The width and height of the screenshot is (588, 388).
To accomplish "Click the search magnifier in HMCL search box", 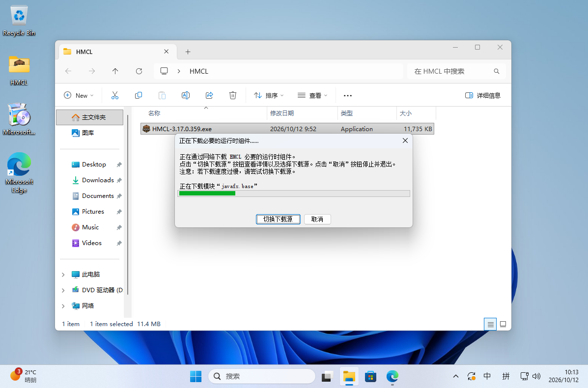I will point(497,71).
